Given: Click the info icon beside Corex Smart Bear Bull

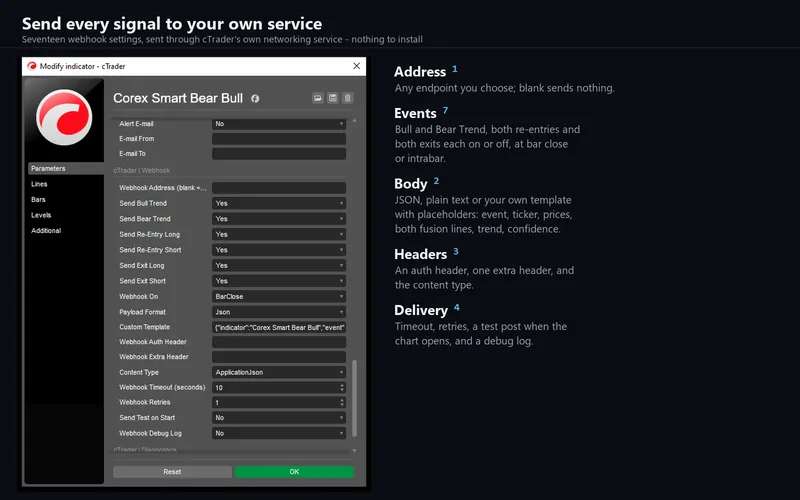Looking at the screenshot, I should pyautogui.click(x=255, y=98).
